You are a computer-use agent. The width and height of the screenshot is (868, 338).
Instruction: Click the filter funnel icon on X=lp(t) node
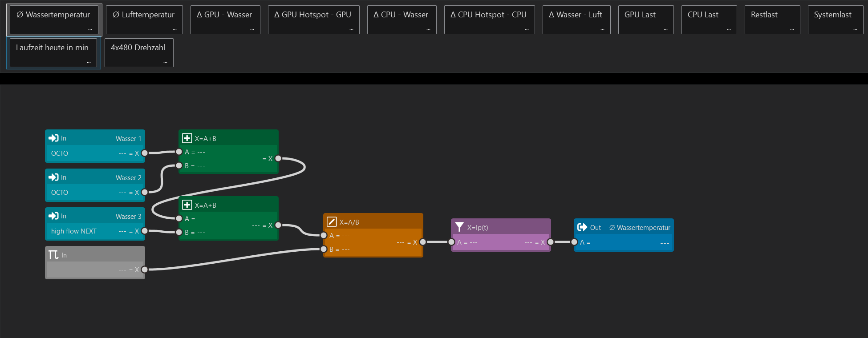point(459,227)
